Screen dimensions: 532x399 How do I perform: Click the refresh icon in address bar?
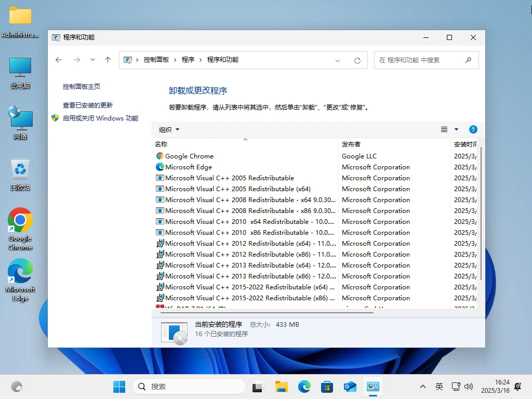pos(357,60)
